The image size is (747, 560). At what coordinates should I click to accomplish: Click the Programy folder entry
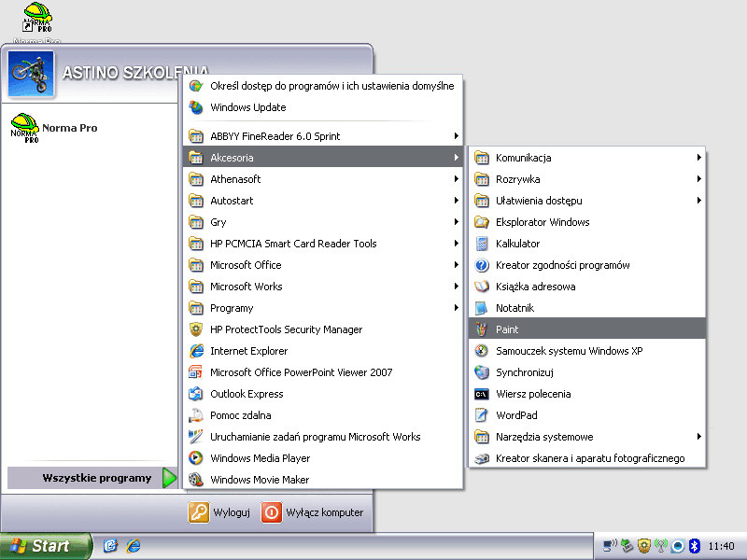[x=323, y=308]
